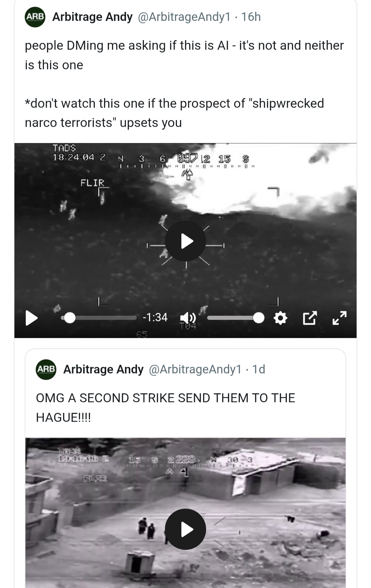
Task: Open the quoted tweet 'OMG A SECOND STRIKE' text
Action: click(x=166, y=408)
